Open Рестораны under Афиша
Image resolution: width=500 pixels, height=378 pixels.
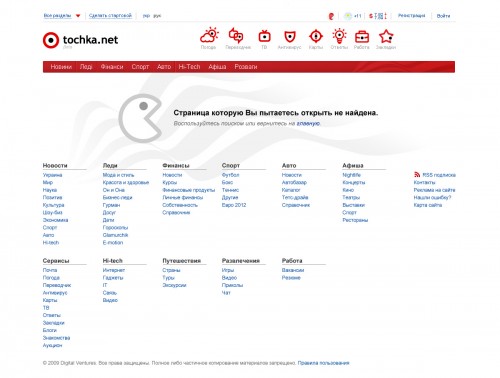[355, 220]
